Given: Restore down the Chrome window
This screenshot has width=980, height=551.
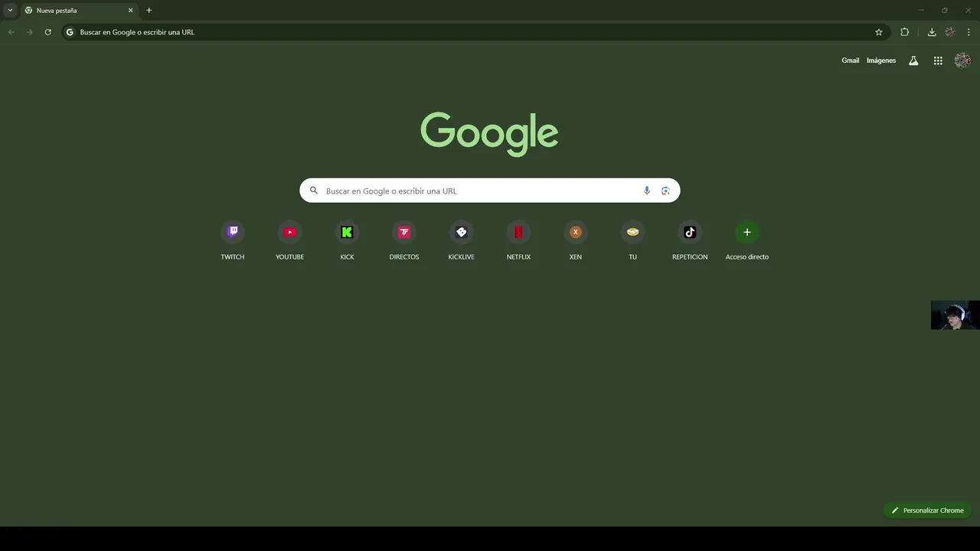Looking at the screenshot, I should coord(944,10).
